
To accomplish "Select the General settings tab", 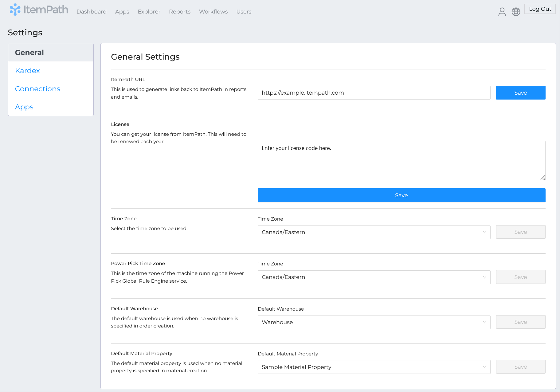I will click(51, 53).
